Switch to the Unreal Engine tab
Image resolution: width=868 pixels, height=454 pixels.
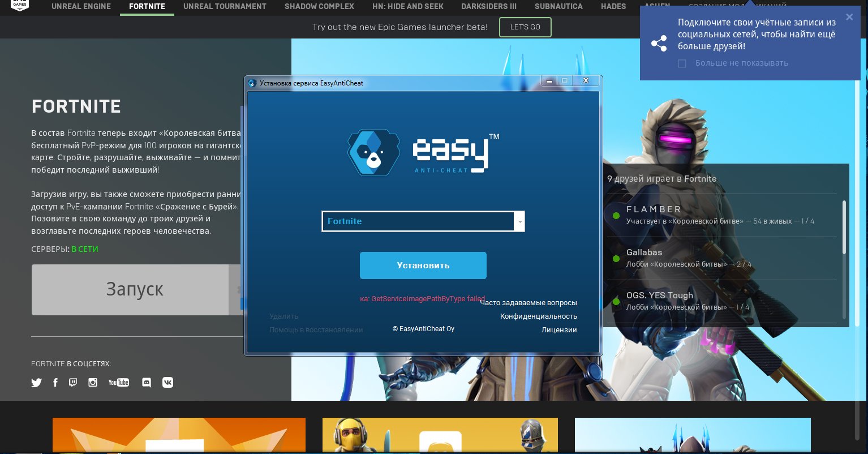pyautogui.click(x=81, y=6)
